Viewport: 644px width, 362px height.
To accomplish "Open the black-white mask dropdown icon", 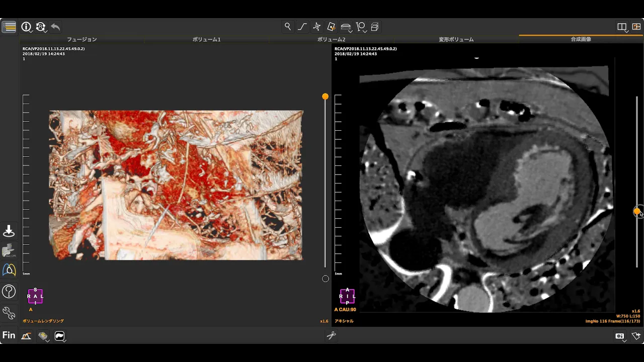I will tap(60, 336).
